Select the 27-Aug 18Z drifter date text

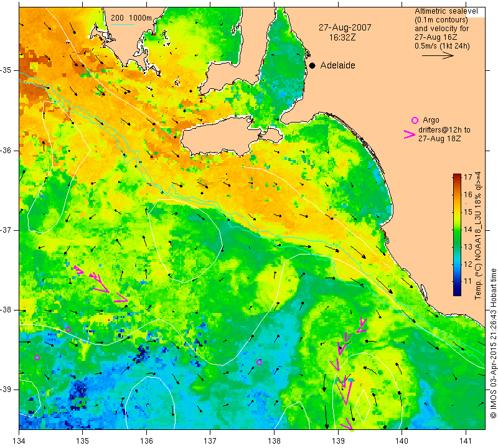439,138
